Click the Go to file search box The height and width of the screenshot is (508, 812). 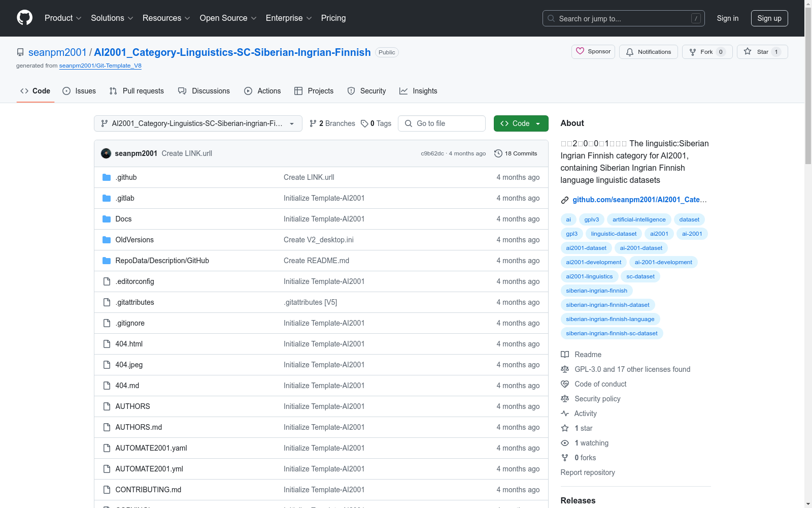(x=442, y=123)
